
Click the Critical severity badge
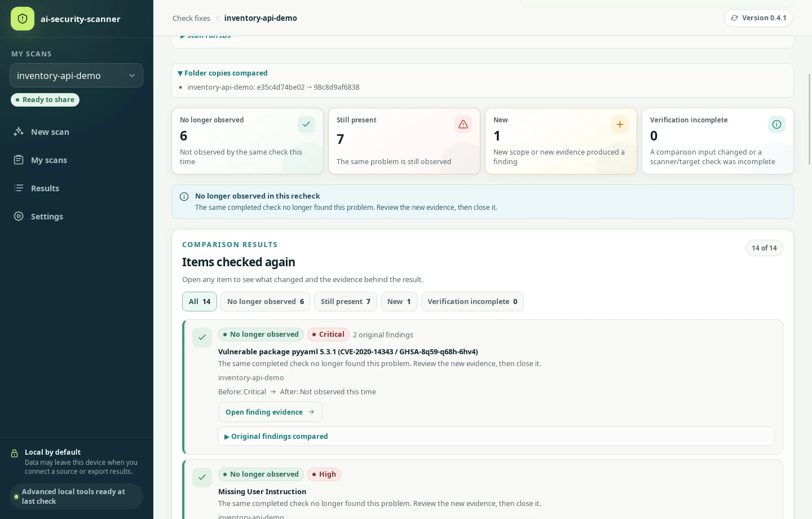click(x=328, y=335)
